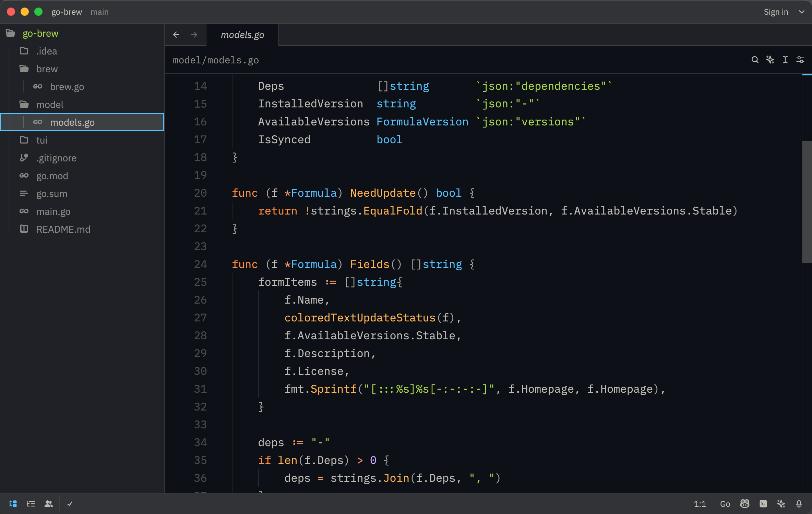Click the book icon beside README.md
812x514 pixels.
point(24,229)
